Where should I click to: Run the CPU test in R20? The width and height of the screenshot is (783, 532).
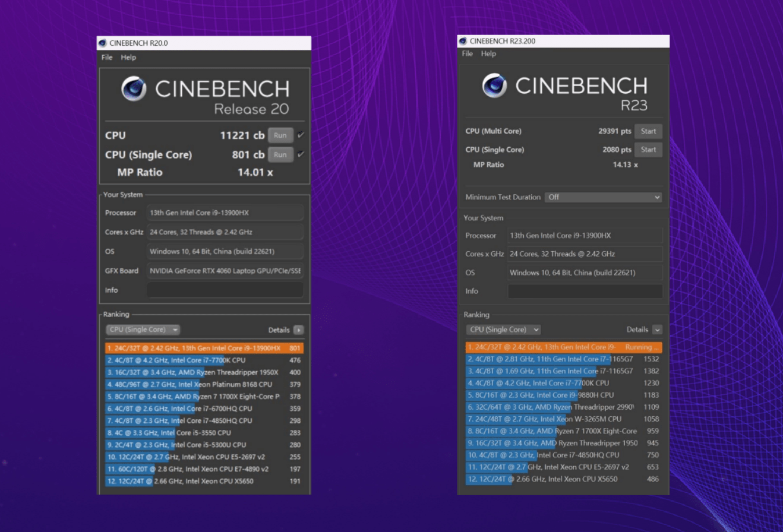point(280,135)
